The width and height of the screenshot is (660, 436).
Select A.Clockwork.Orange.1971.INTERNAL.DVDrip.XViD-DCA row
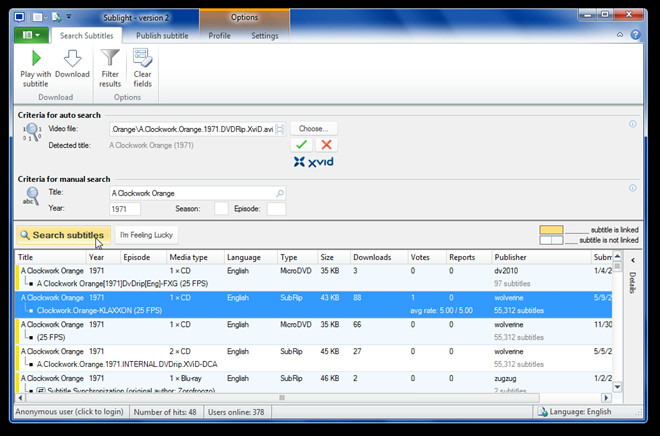tap(314, 358)
